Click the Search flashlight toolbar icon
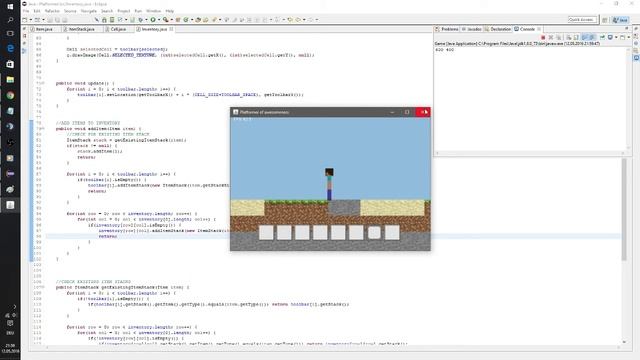This screenshot has height=360, width=640. point(214,20)
